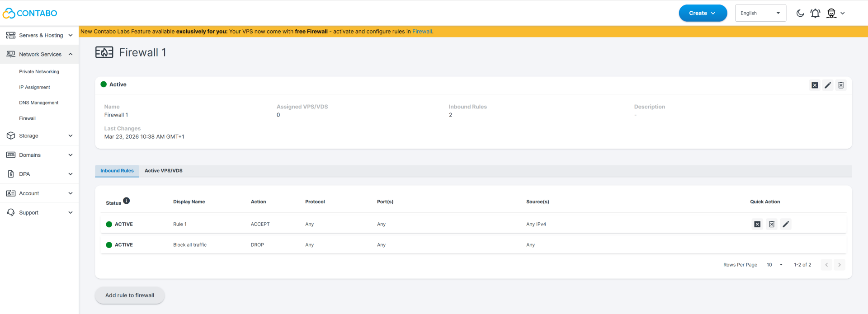Image resolution: width=868 pixels, height=314 pixels.
Task: Select the Inbound Rules tab
Action: (x=117, y=171)
